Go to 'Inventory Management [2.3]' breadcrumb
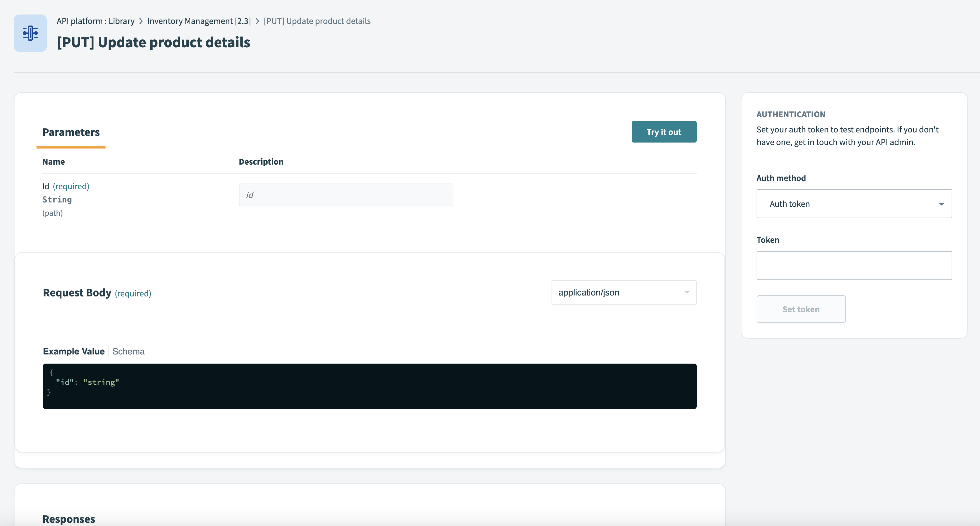980x526 pixels. point(198,21)
